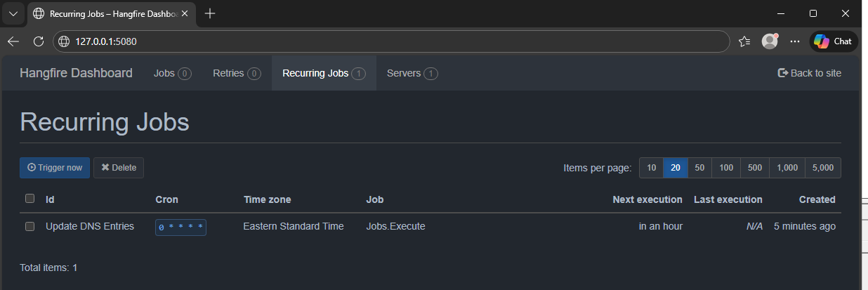868x290 pixels.
Task: Open browser Settings and more menu
Action: [x=795, y=41]
